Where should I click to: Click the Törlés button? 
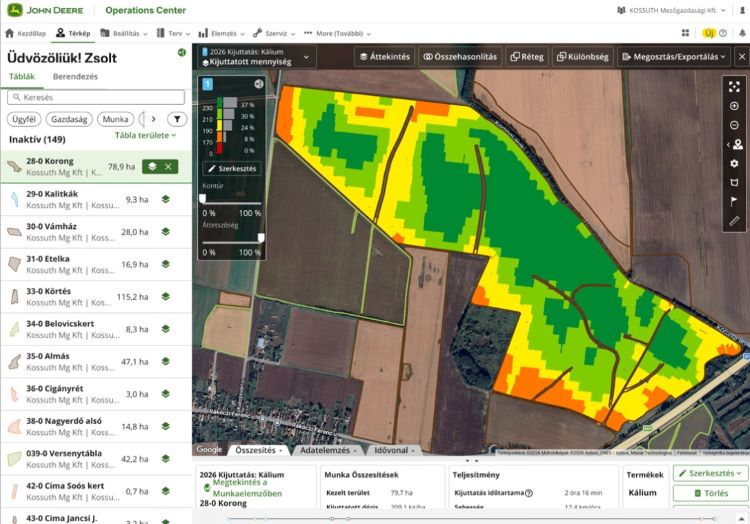click(x=709, y=493)
